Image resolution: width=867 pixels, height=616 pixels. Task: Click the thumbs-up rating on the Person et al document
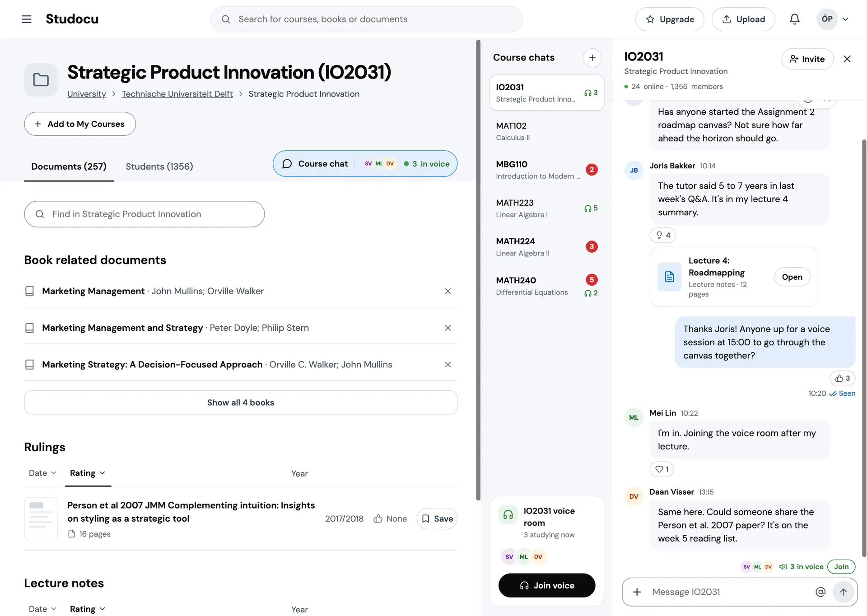pyautogui.click(x=378, y=519)
